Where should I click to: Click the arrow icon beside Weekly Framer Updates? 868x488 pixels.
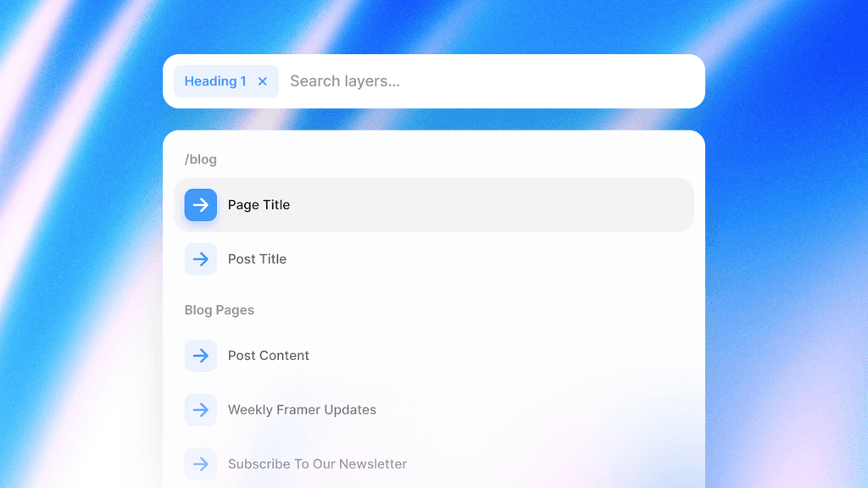200,410
